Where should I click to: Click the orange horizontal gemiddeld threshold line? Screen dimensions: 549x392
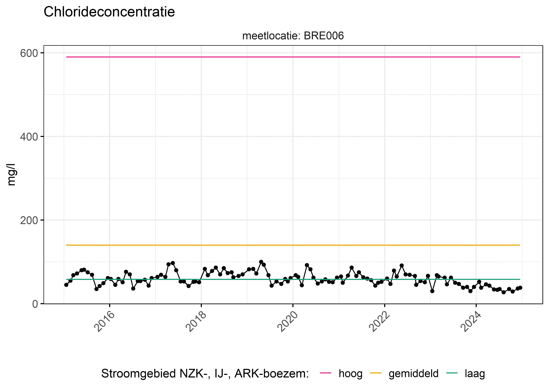[x=293, y=245]
